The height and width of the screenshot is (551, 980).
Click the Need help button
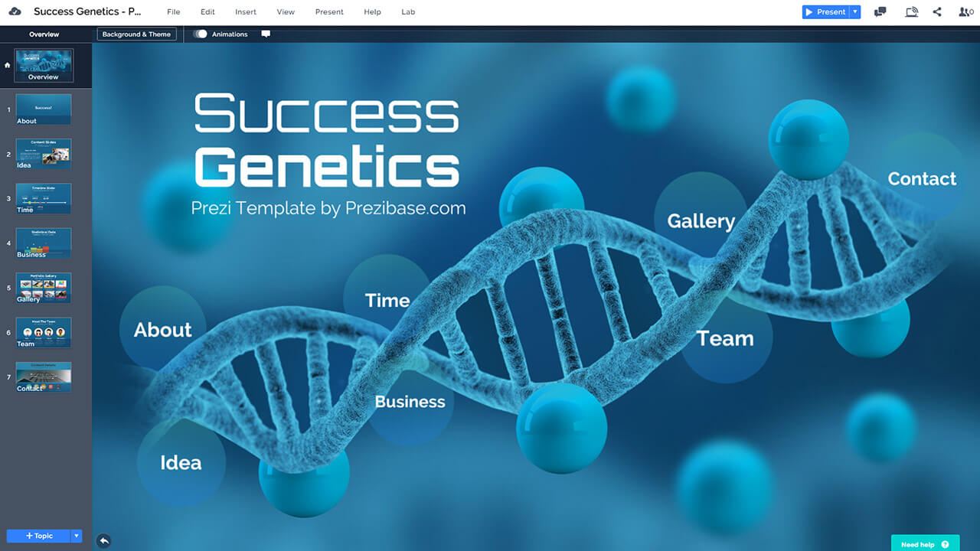click(x=925, y=544)
